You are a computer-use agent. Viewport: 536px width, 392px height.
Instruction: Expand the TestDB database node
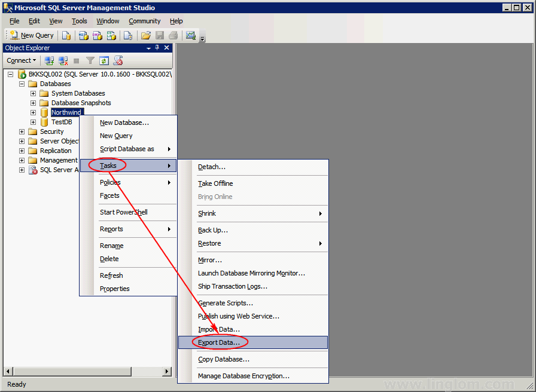pyautogui.click(x=33, y=122)
